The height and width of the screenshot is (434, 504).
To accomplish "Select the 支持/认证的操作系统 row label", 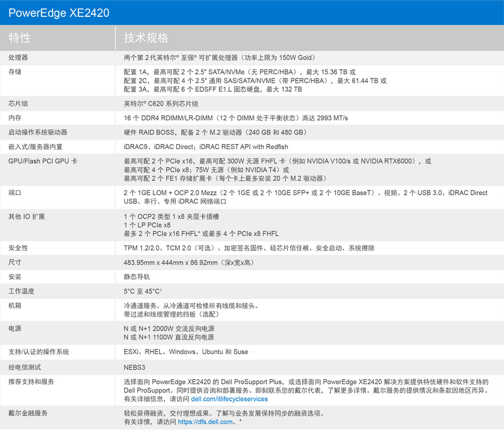I will pos(39,352).
